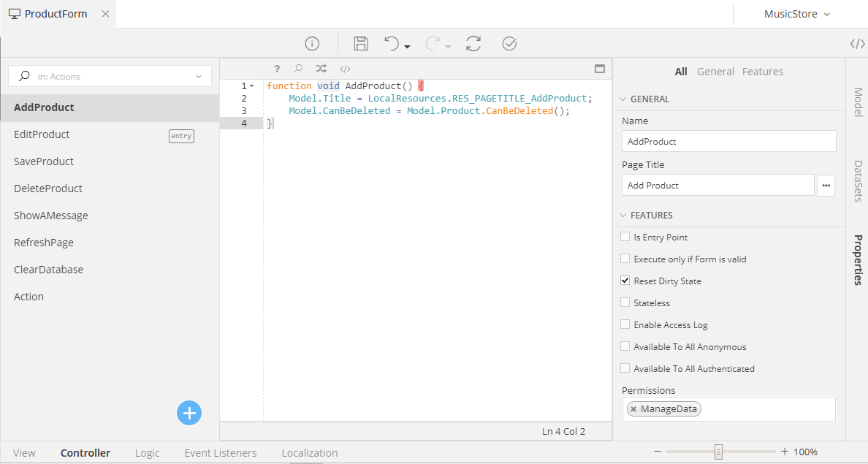Switch to the Features properties tab

click(x=762, y=72)
